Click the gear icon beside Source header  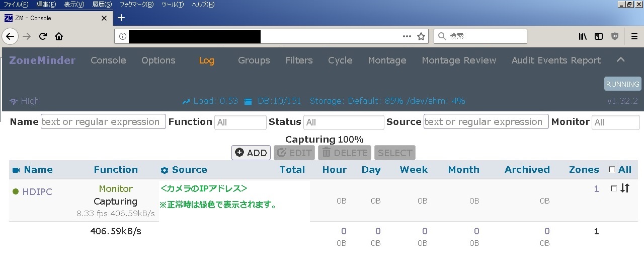pos(164,170)
